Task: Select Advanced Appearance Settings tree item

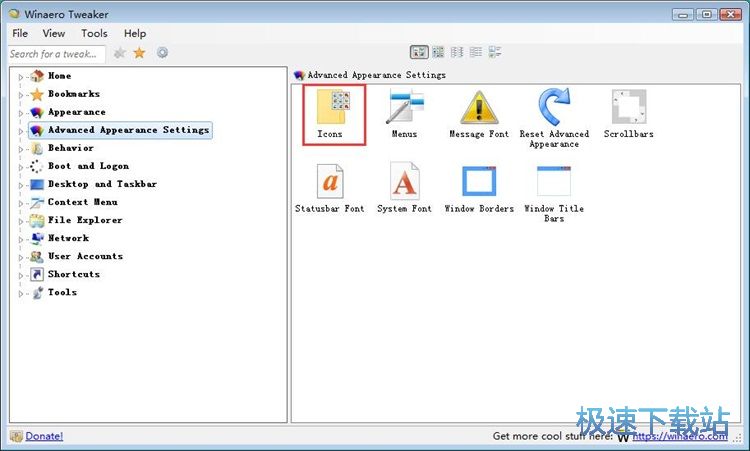Action: click(x=121, y=130)
